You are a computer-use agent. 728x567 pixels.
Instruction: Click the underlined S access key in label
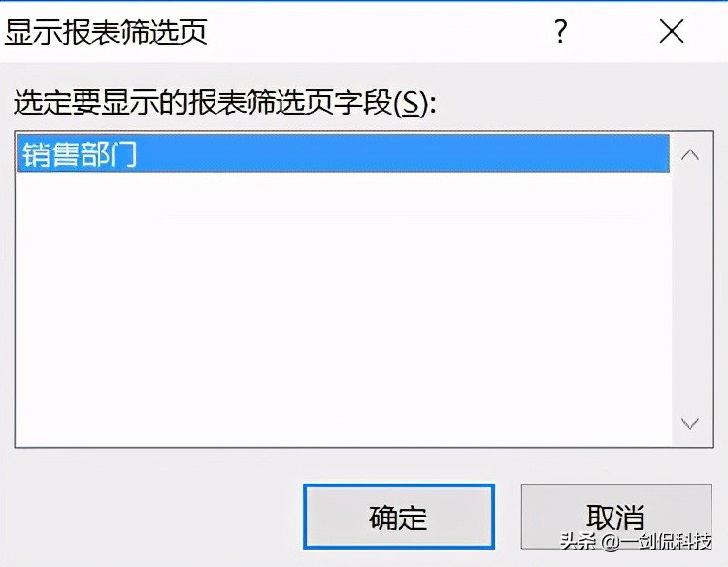click(x=411, y=103)
